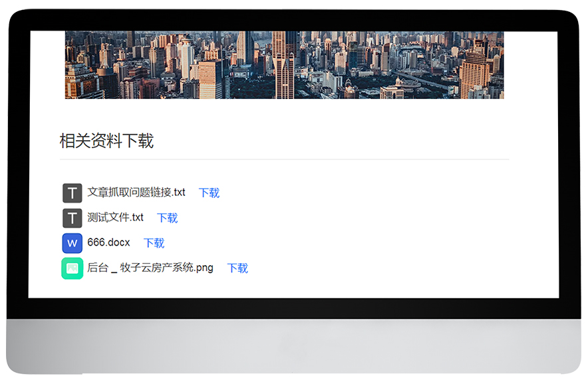Click the Word document icon for 666.docx

(72, 243)
